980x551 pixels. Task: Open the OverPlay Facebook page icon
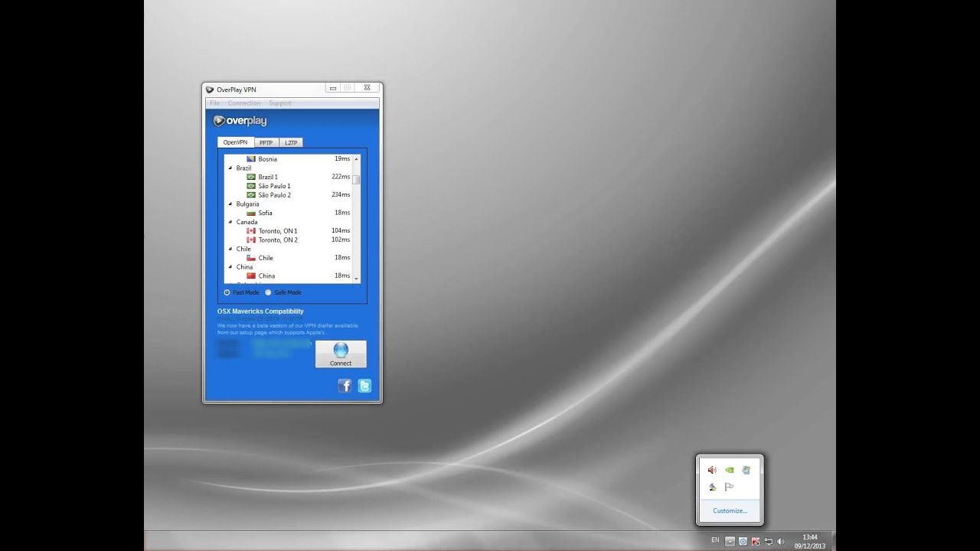pyautogui.click(x=345, y=386)
